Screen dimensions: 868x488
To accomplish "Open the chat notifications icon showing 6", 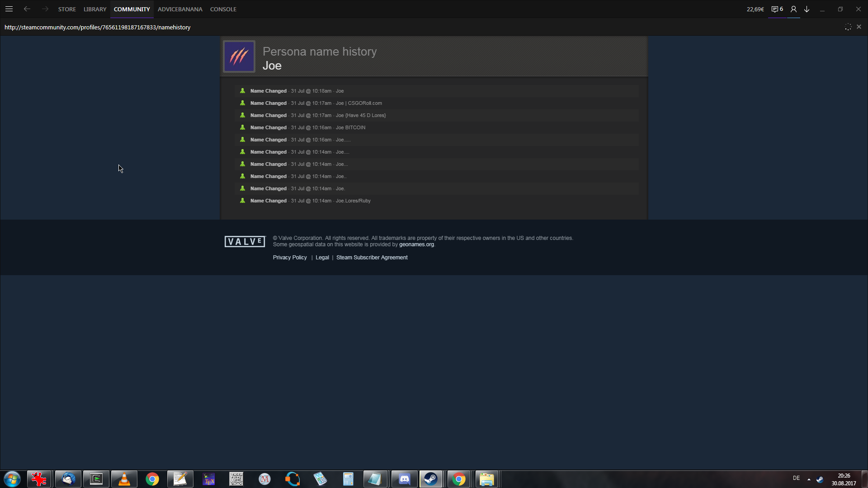I will pyautogui.click(x=777, y=9).
